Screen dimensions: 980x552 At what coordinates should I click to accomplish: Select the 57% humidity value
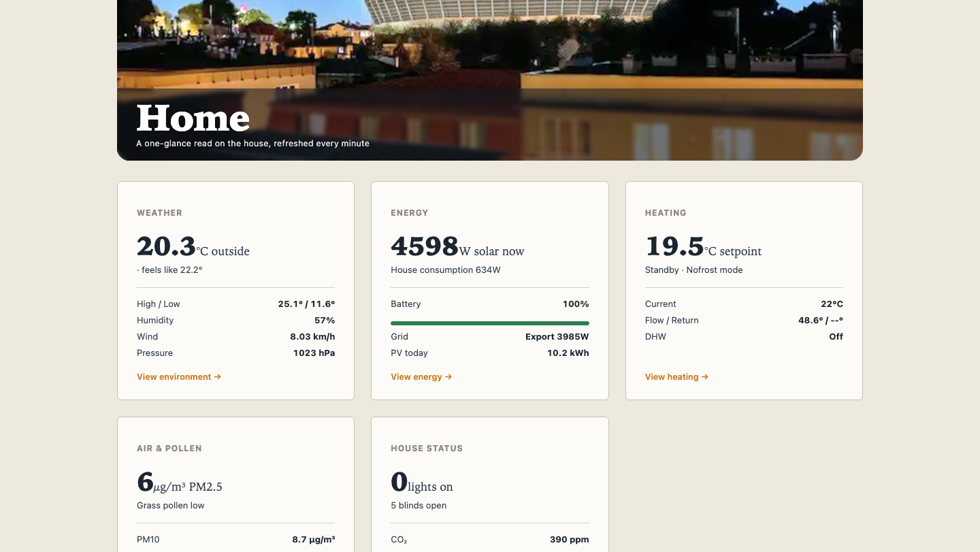point(325,321)
